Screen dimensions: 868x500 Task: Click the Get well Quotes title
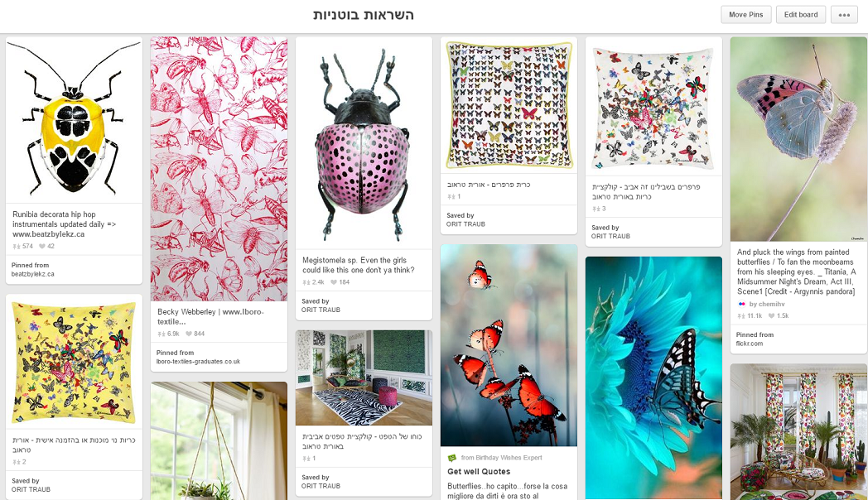[x=479, y=472]
